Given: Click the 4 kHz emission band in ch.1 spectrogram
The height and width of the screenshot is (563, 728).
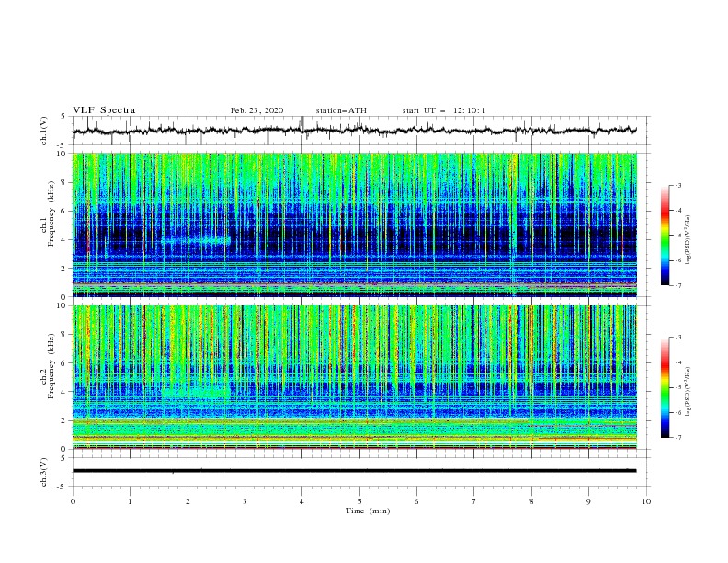Looking at the screenshot, I should tap(195, 241).
